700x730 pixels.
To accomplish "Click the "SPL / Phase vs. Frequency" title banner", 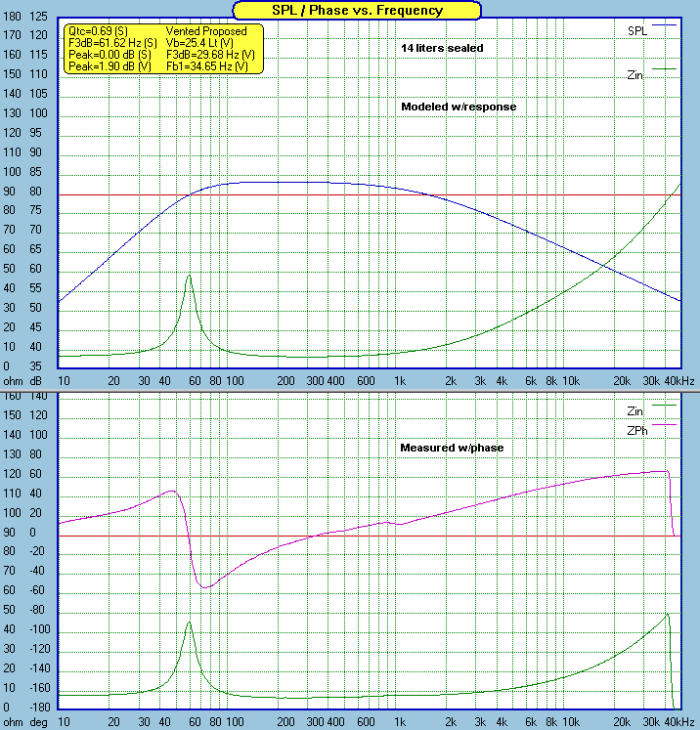I will pos(357,11).
